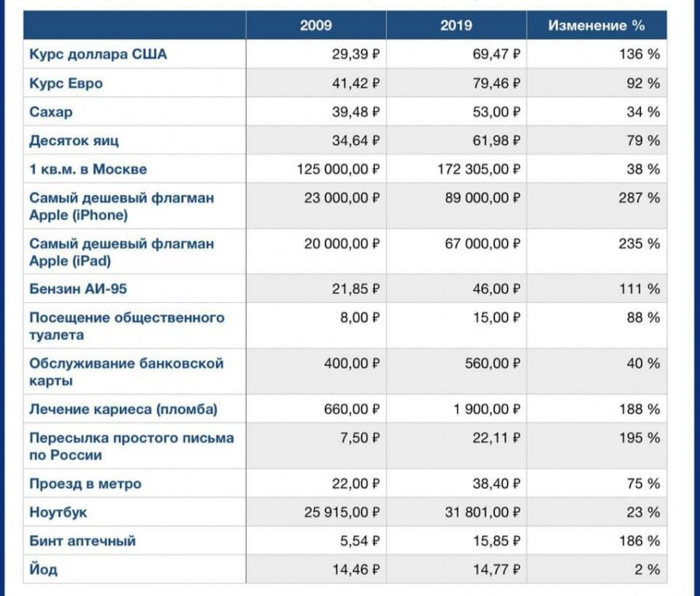Select the Бензин АИ-95 row label
700x596 pixels.
78,289
